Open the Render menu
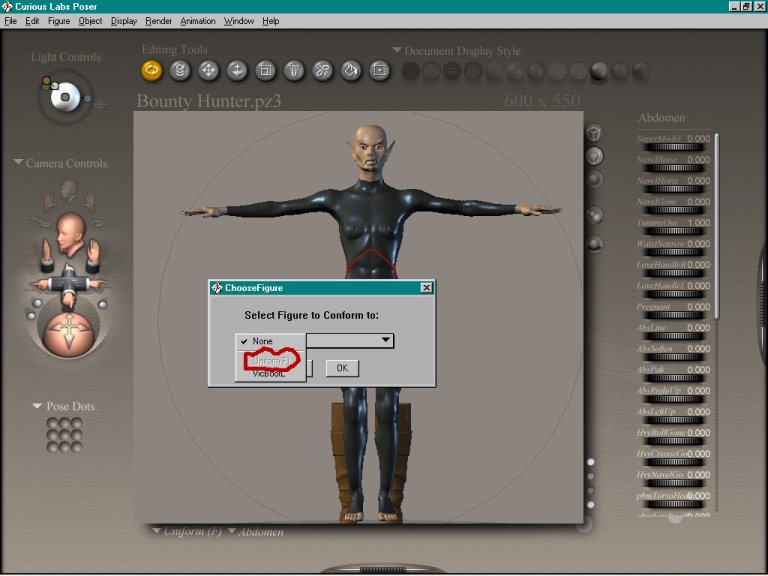 (x=159, y=21)
